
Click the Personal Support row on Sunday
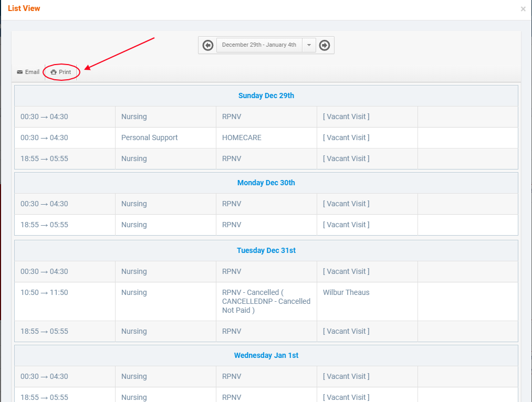click(x=150, y=137)
